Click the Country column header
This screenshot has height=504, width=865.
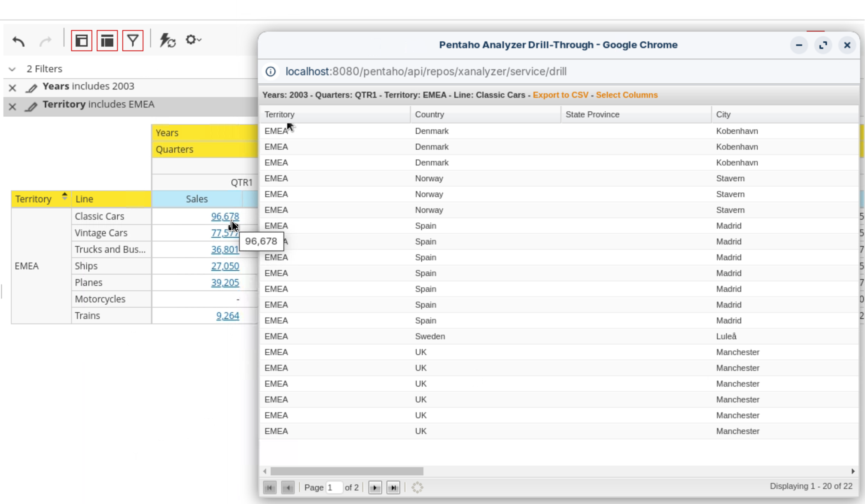[x=429, y=114]
